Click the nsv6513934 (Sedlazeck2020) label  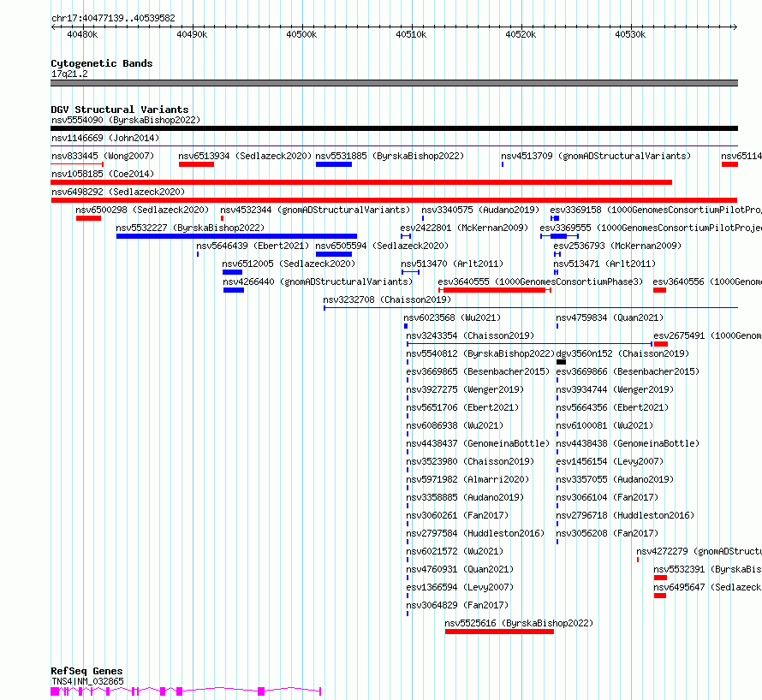tap(245, 156)
